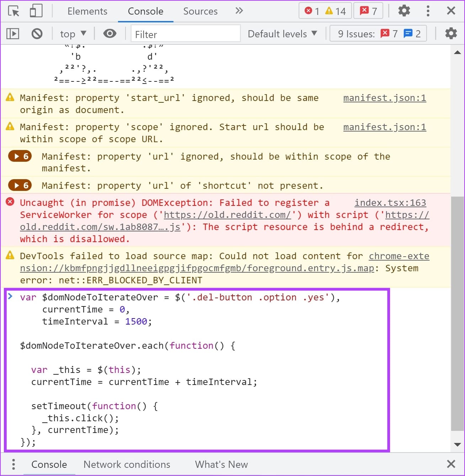The height and width of the screenshot is (476, 465).
Task: Click the warning icon beside DevTools source map message
Action: pos(10,255)
